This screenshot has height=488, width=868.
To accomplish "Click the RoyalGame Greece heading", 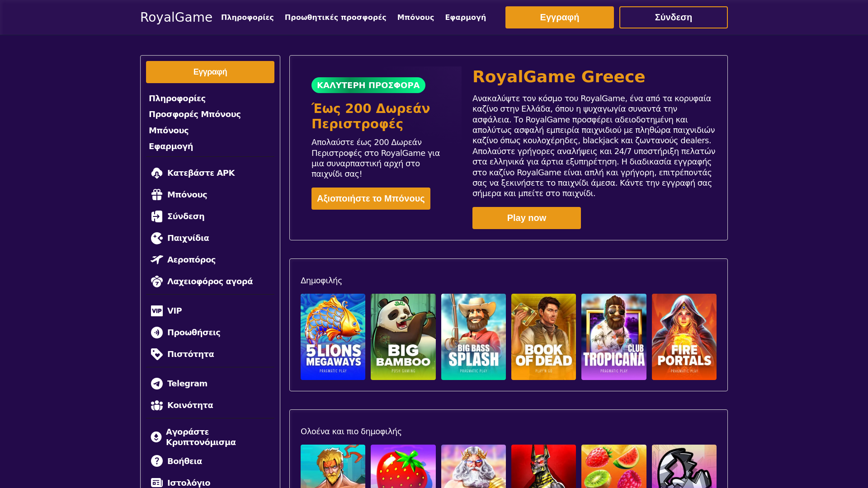I will coord(559,77).
